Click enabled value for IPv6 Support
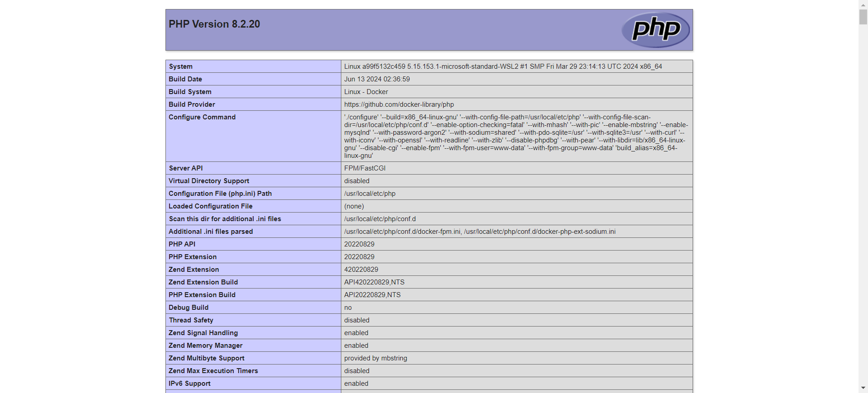Image resolution: width=868 pixels, height=393 pixels. 356,384
